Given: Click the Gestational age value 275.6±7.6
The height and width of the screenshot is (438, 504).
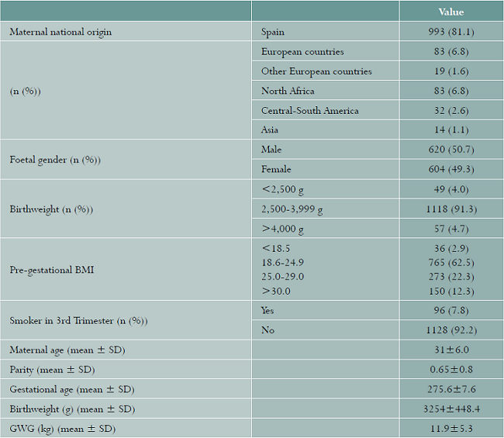Looking at the screenshot, I should (450, 388).
